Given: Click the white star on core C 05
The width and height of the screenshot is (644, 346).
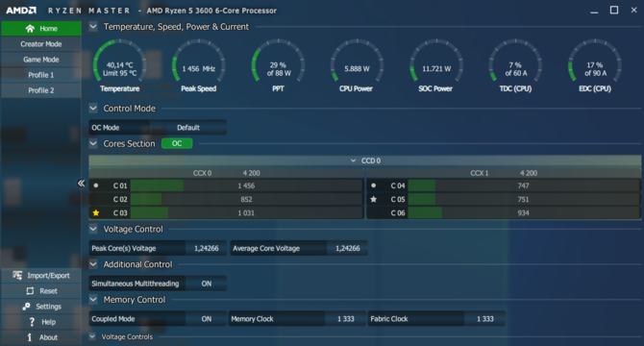Looking at the screenshot, I should point(373,199).
